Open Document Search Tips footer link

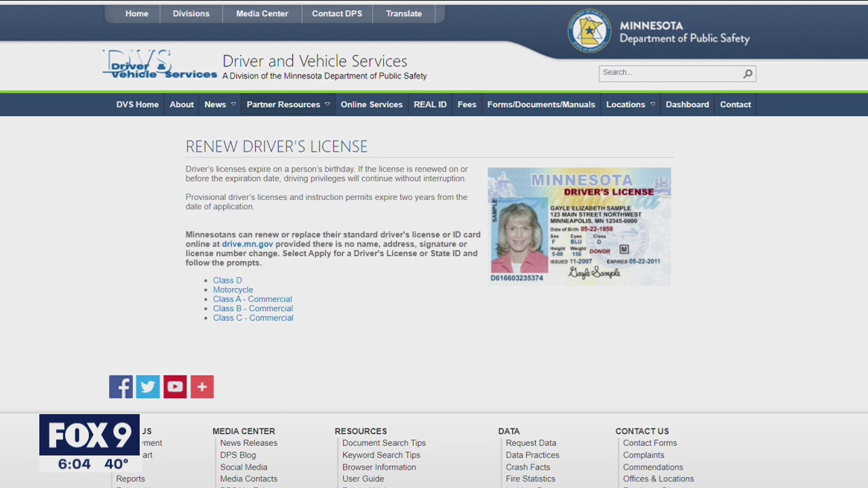384,443
